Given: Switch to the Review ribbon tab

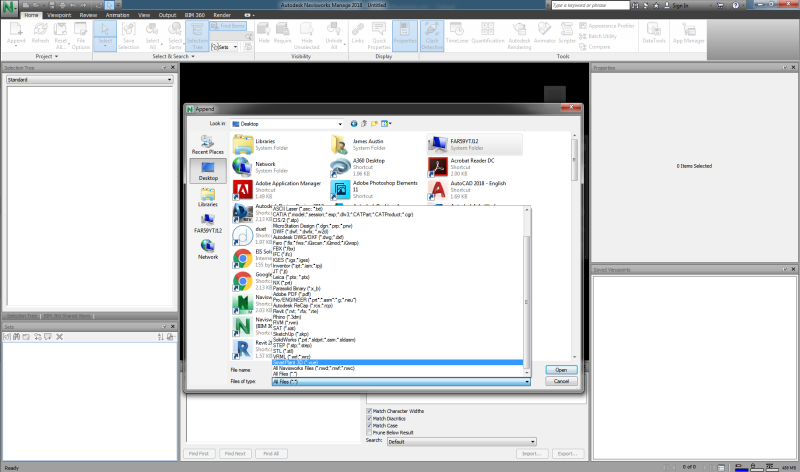Looking at the screenshot, I should pyautogui.click(x=88, y=15).
